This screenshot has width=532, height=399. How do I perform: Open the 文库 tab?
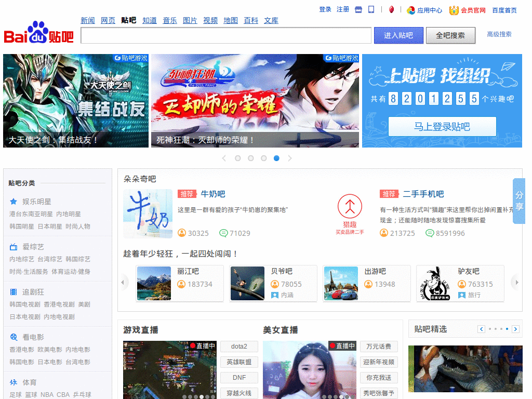pyautogui.click(x=271, y=21)
